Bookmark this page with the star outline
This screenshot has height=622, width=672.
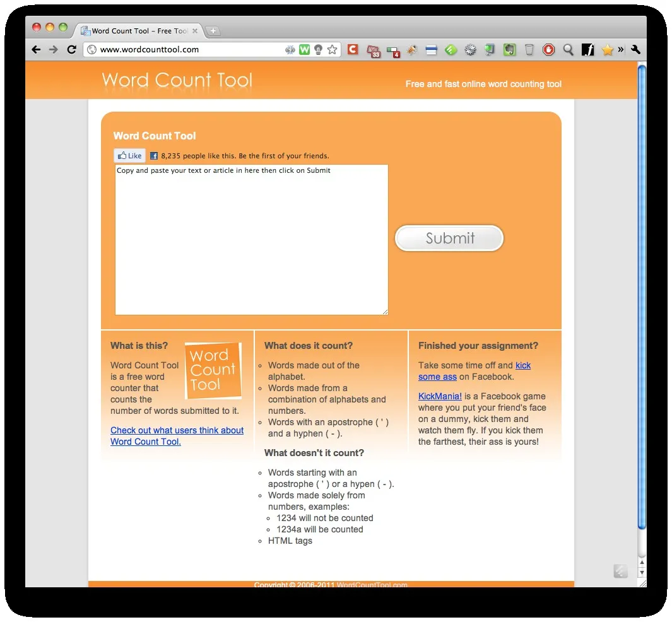[x=332, y=50]
